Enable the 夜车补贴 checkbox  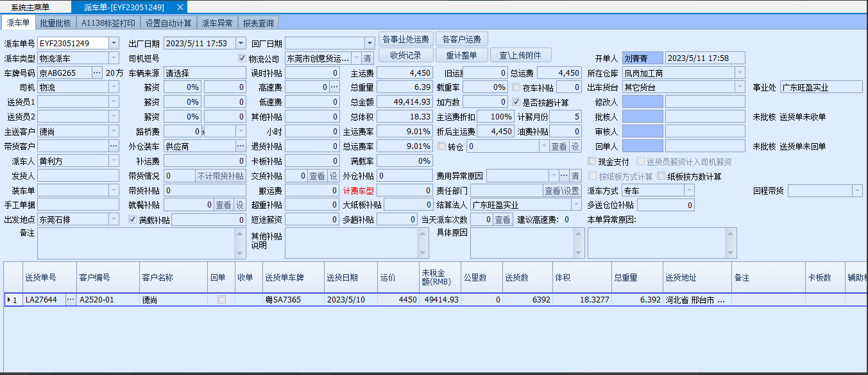click(516, 87)
